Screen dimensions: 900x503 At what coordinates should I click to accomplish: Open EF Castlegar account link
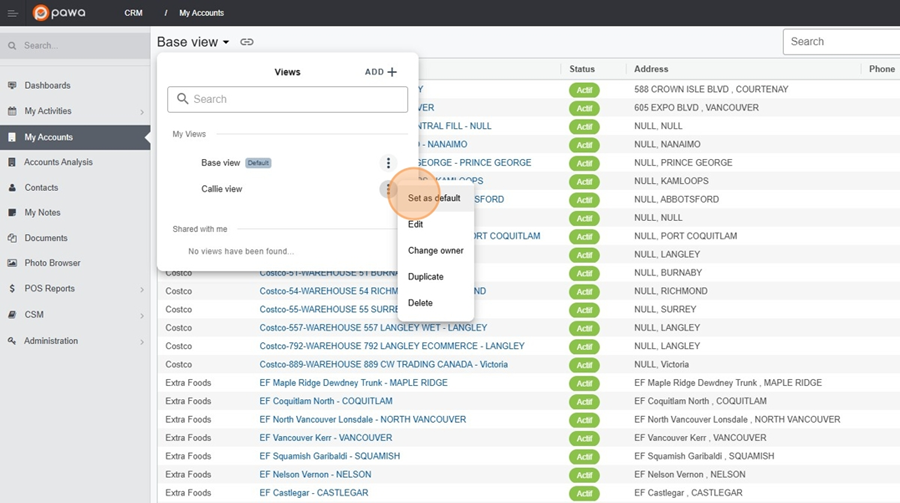point(313,493)
